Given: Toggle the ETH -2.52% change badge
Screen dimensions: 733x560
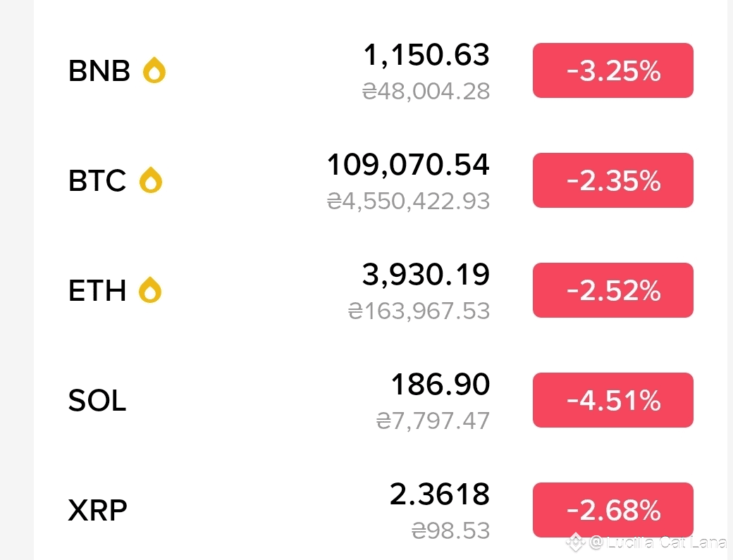Looking at the screenshot, I should coord(613,290).
